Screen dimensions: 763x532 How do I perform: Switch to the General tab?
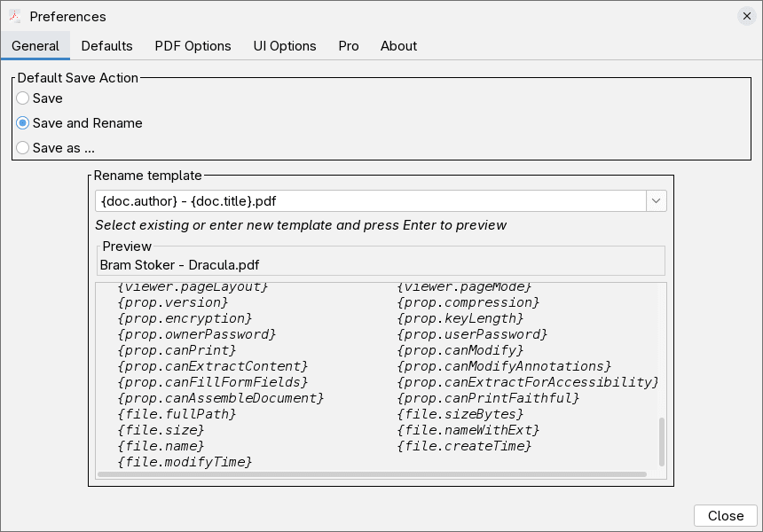tap(35, 46)
